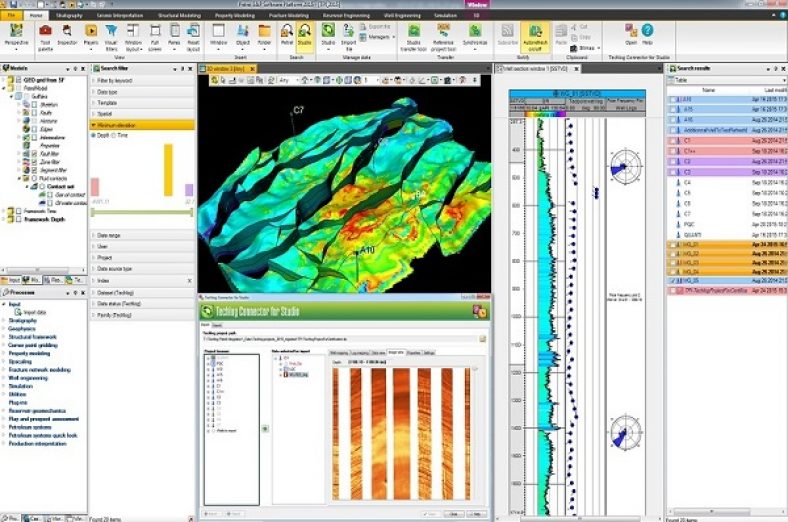Image resolution: width=788 pixels, height=522 pixels.
Task: Click the Inspector icon in the ribbon
Action: click(68, 35)
